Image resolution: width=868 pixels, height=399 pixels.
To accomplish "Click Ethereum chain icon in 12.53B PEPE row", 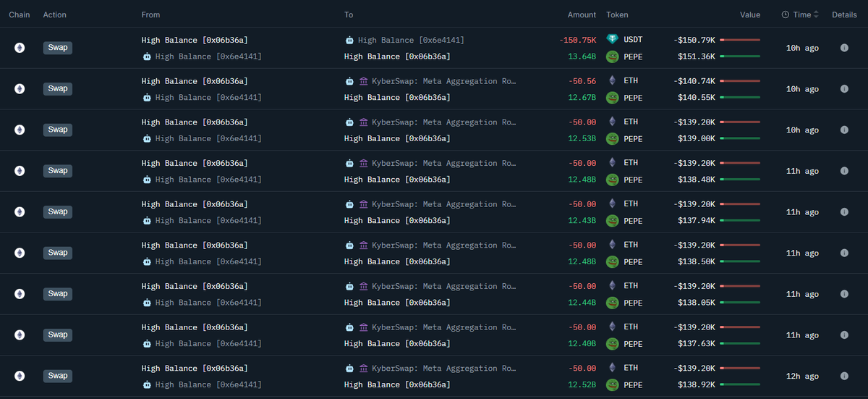I will pos(20,130).
